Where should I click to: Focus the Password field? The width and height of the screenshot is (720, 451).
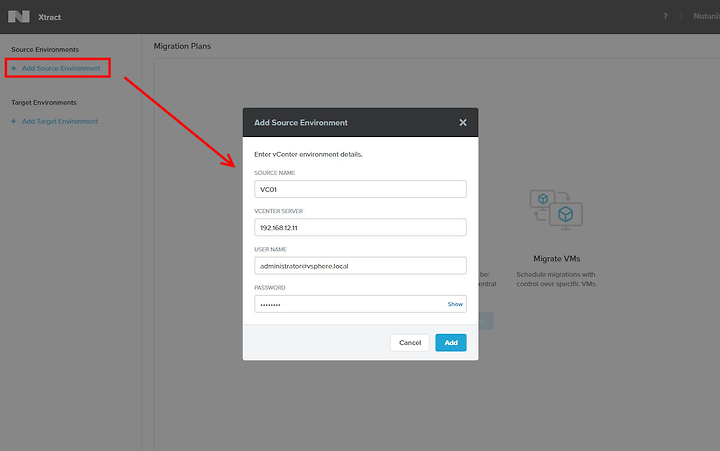click(360, 304)
